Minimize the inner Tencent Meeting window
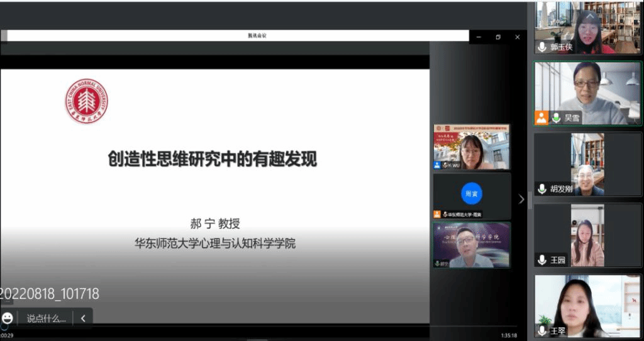Viewport: 644px width, 341px height. click(x=477, y=37)
